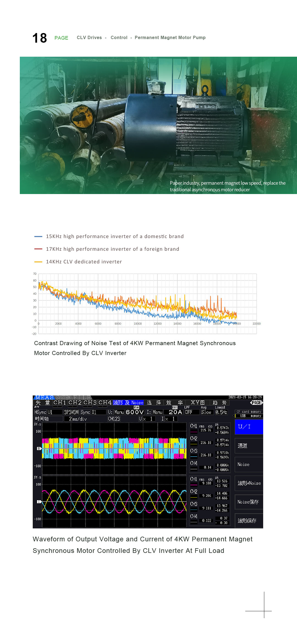Select the 3P3W3M wiring mode field

pos(71,412)
